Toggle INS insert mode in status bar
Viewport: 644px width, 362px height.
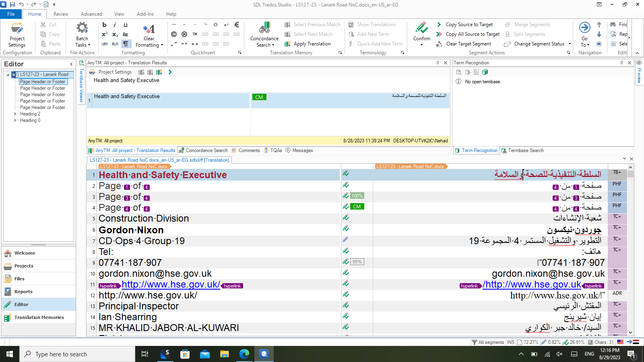[x=511, y=342]
